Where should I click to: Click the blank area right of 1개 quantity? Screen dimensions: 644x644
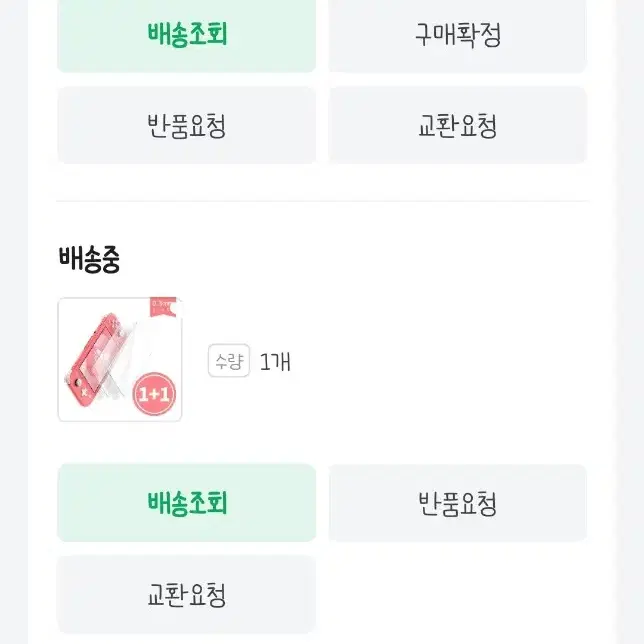(x=439, y=361)
